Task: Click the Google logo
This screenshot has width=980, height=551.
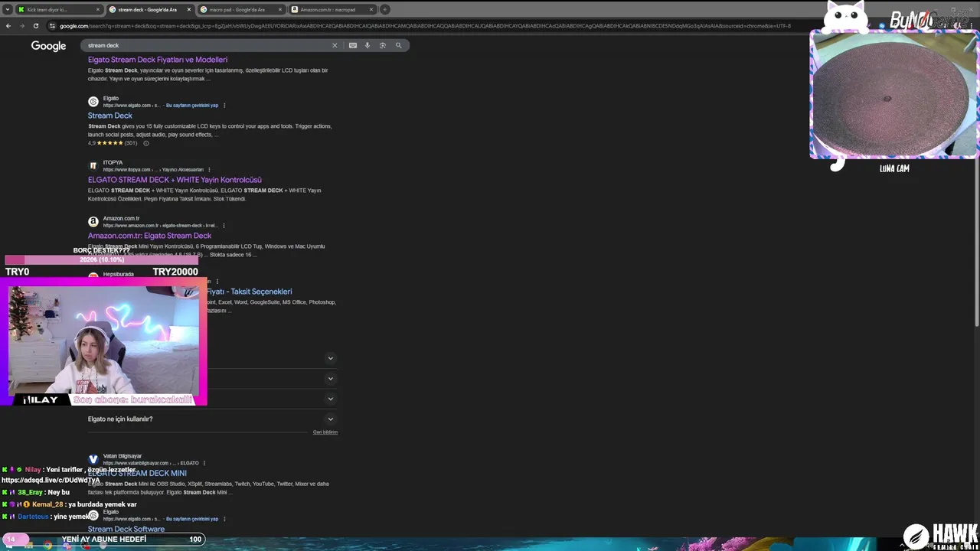Action: pos(48,46)
